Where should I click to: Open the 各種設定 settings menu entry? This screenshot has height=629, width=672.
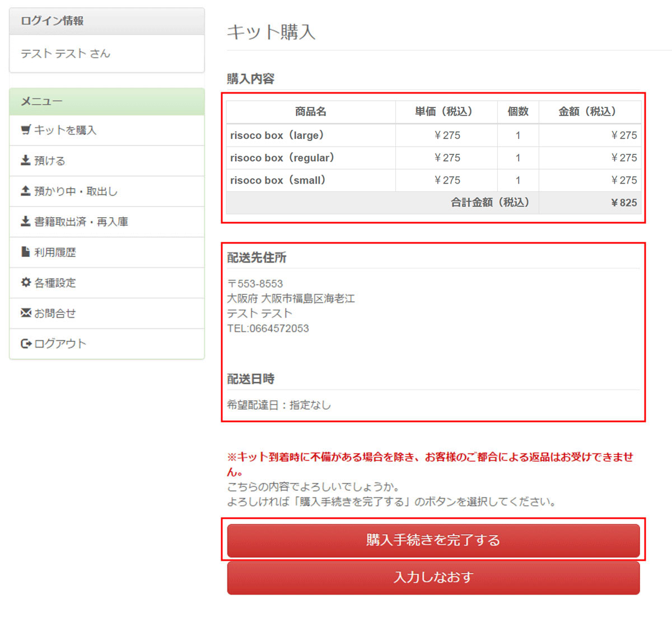pos(107,283)
